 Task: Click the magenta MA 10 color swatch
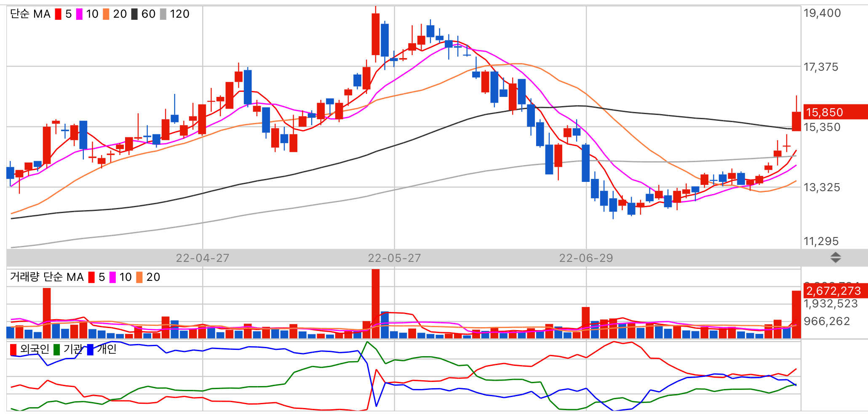point(79,14)
